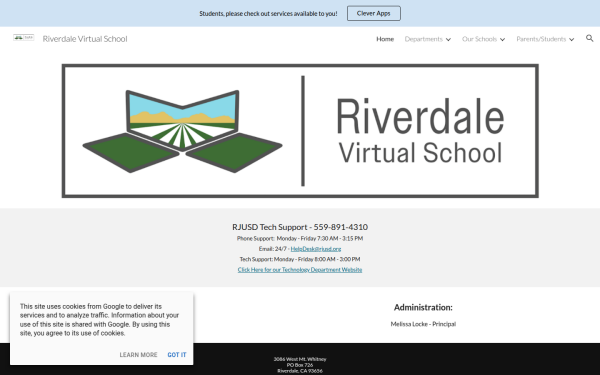Expand the Our Schools dropdown chevron
600x375 pixels.
[502, 39]
